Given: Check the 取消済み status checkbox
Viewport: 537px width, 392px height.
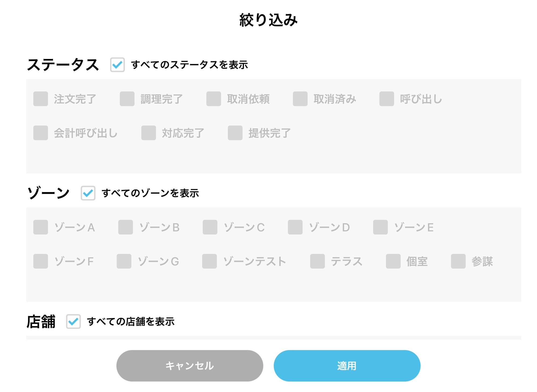Looking at the screenshot, I should [300, 99].
